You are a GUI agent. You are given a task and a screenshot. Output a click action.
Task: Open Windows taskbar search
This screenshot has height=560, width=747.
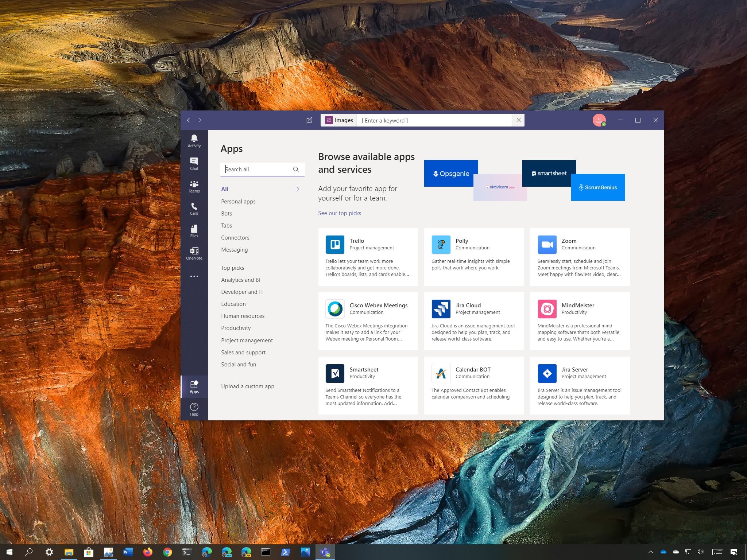pos(29,552)
